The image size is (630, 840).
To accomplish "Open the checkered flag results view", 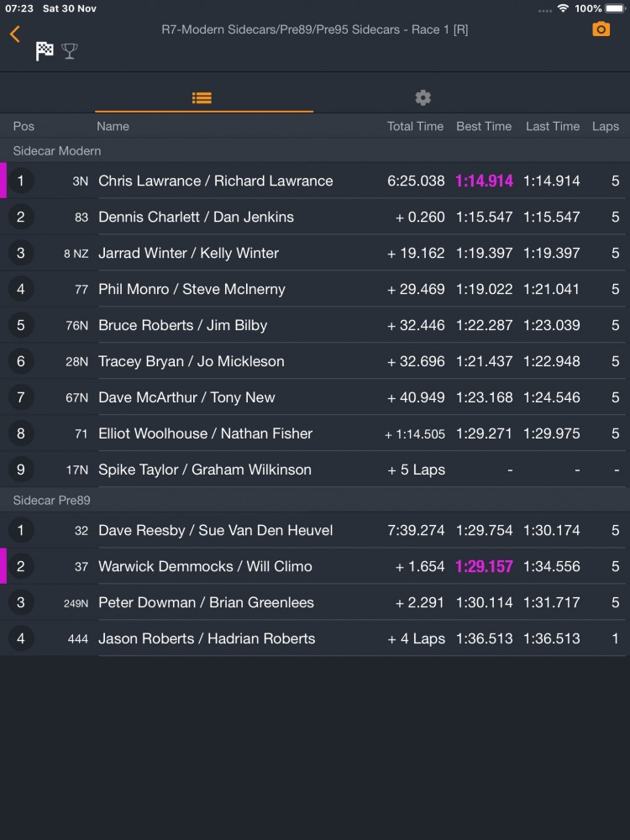I will point(45,51).
